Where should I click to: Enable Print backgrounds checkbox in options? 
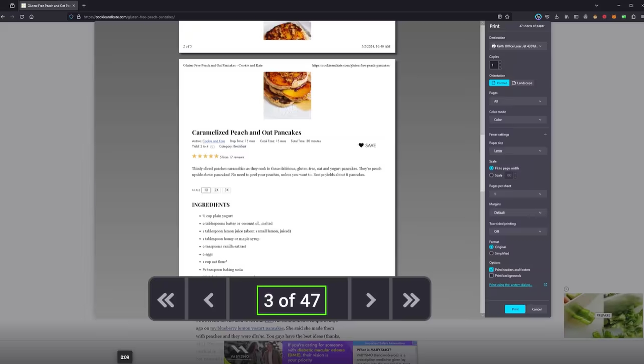491,275
